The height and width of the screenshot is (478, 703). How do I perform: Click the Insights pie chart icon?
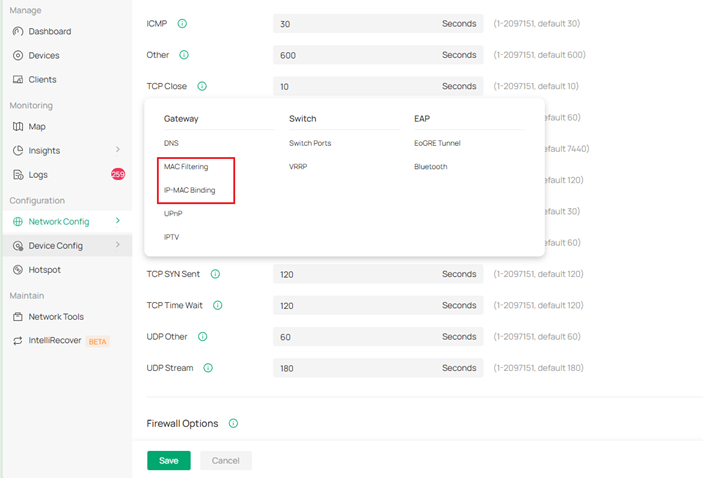tap(18, 151)
